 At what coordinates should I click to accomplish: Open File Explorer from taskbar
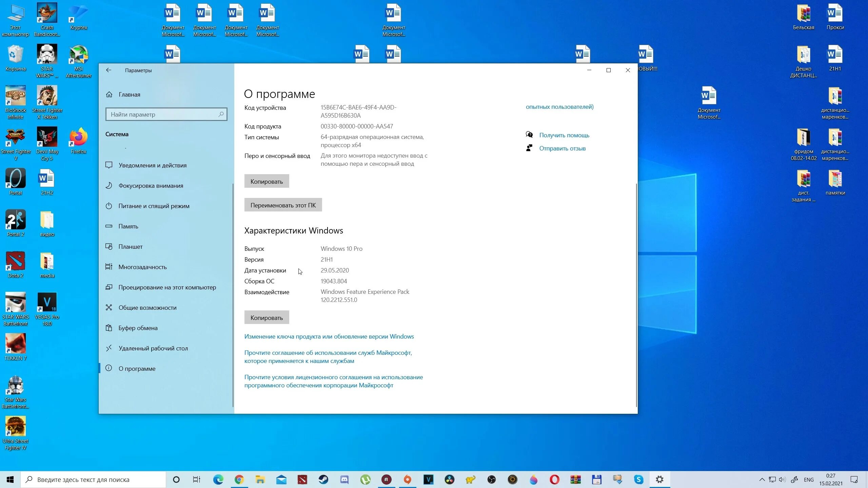[260, 480]
